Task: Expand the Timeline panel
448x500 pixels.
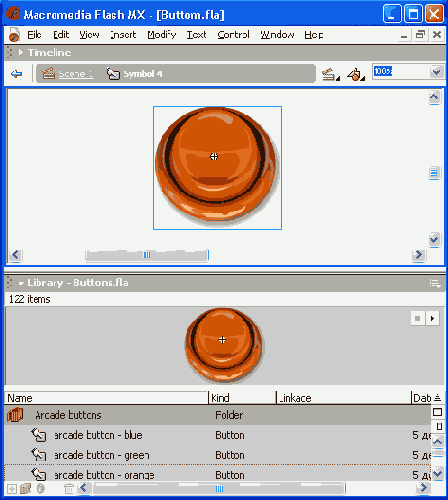Action: pos(21,53)
